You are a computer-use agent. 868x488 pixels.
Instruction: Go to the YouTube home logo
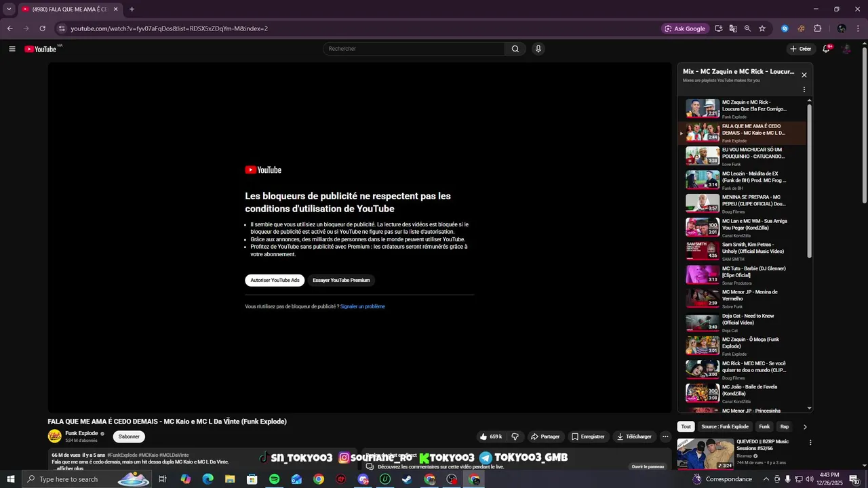41,49
